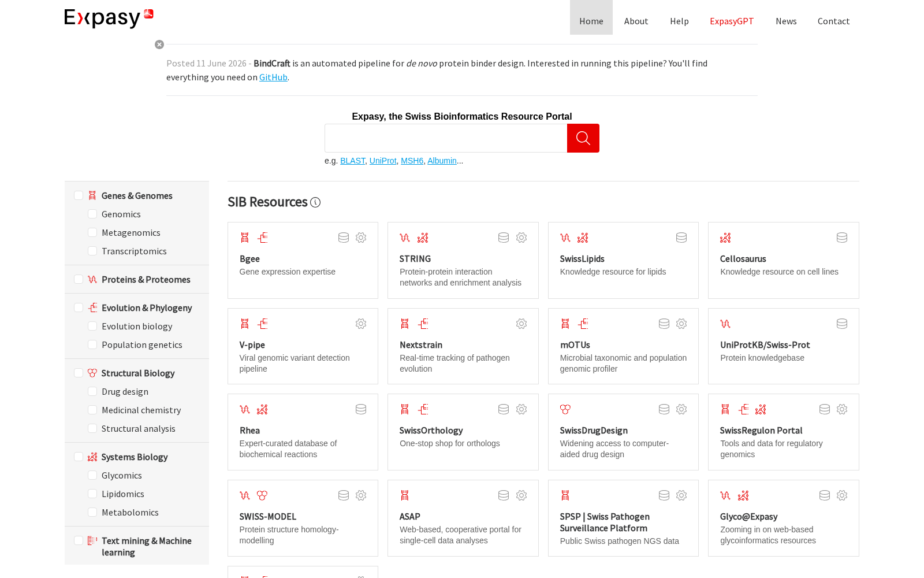Screen dimensions: 924x578
Task: Check the Metagenomics checkbox
Action: pos(92,232)
